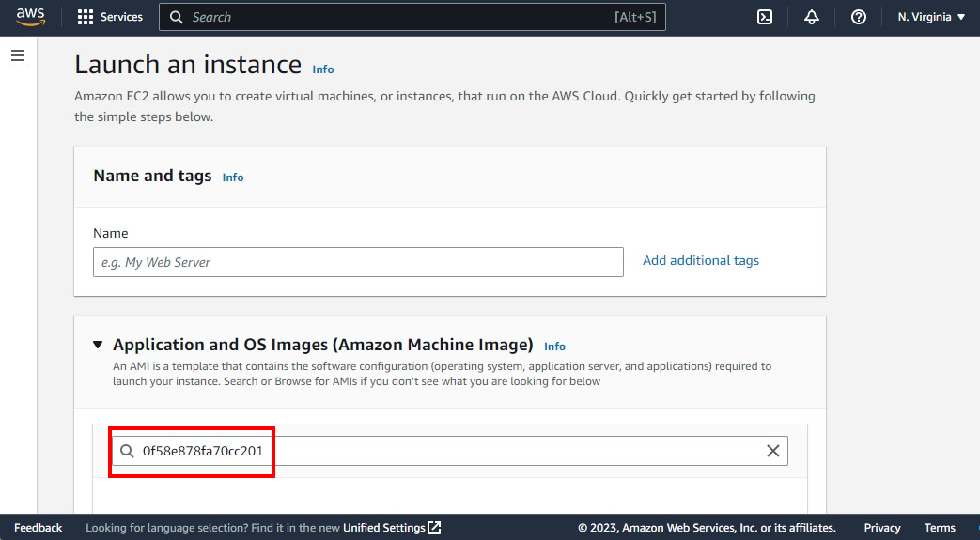Click the Unified Settings external link icon
980x540 pixels.
[x=434, y=528]
